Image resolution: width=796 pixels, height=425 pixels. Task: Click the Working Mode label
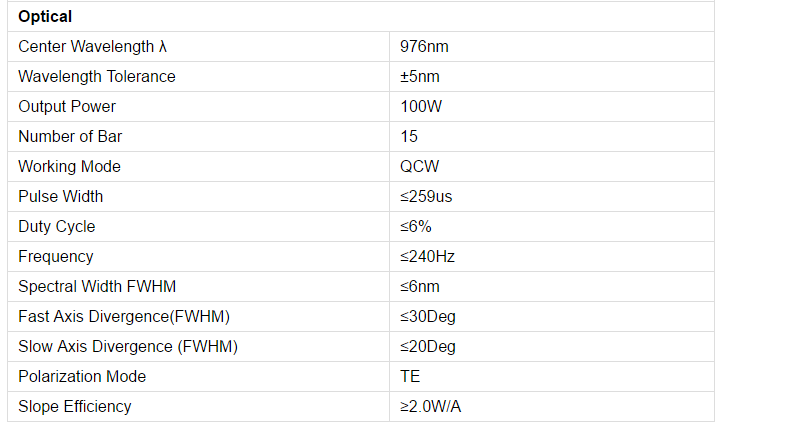[70, 167]
